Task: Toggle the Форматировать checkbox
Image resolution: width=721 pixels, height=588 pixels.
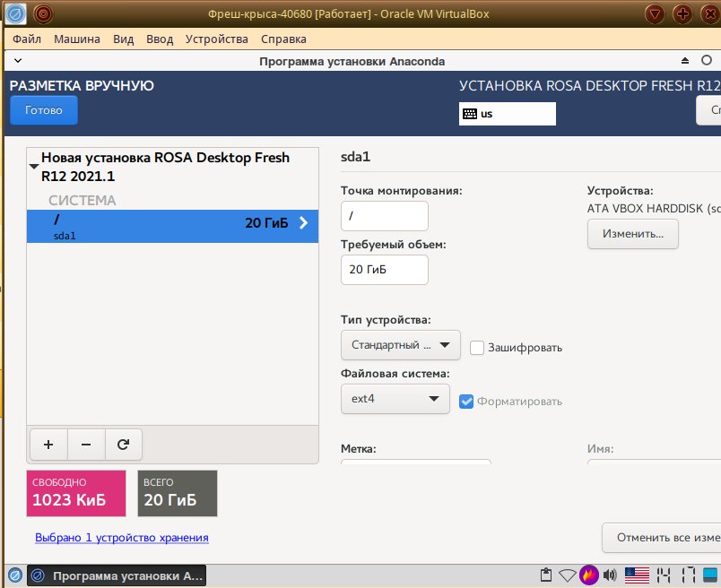Action: pos(466,401)
